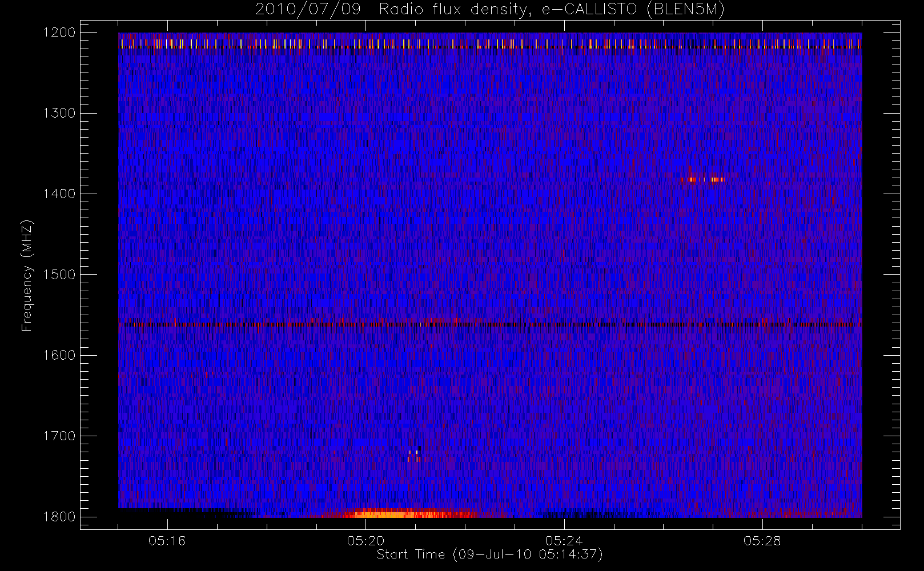
Task: Click the '05:28' time tick label
Action: tap(762, 541)
